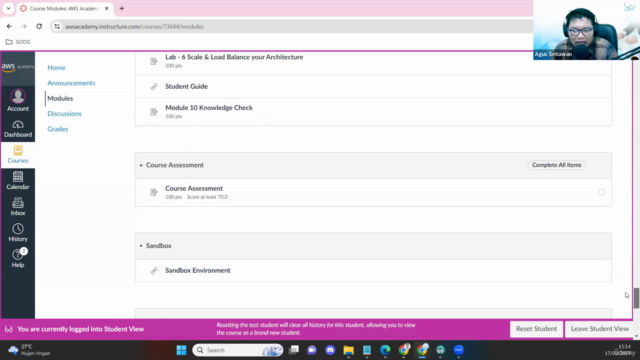This screenshot has width=640, height=360.
Task: Open Home in course navigation
Action: click(56, 68)
